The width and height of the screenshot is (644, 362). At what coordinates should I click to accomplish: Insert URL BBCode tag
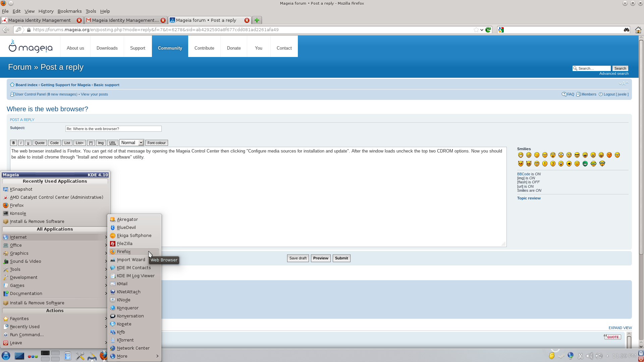[x=113, y=143]
